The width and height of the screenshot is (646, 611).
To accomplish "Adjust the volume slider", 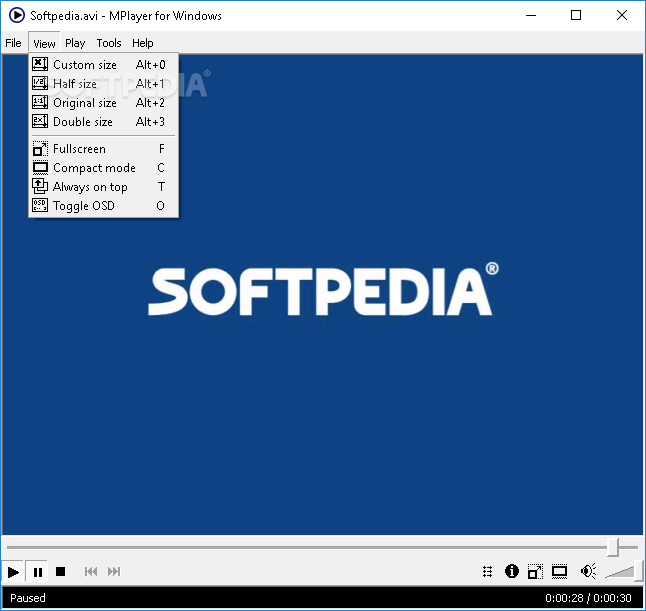I will [x=625, y=571].
